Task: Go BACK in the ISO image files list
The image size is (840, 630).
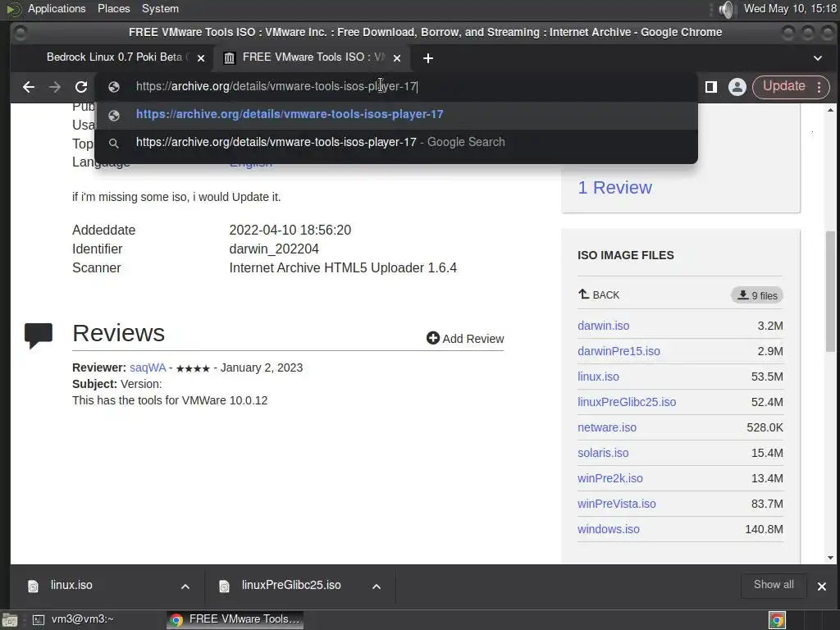Action: 598,294
